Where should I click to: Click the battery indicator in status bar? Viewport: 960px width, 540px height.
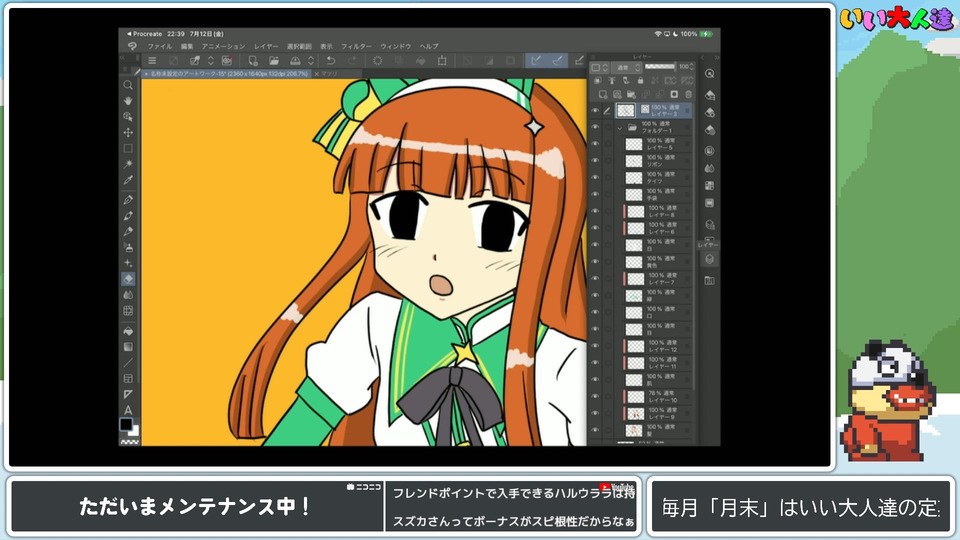[x=706, y=34]
